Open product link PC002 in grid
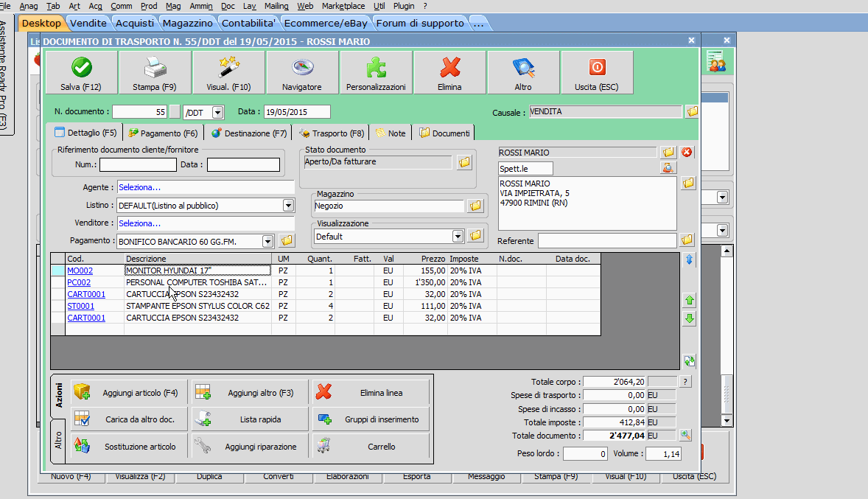 point(79,282)
